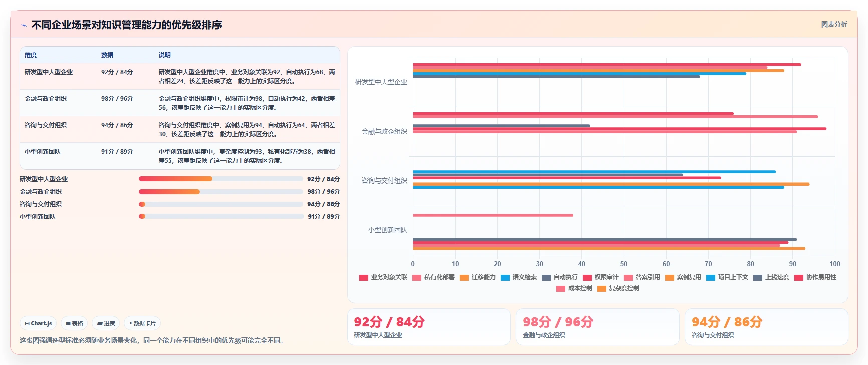Toggle the 答案引用 legend entry
Viewport: 868px width, 365px height.
642,277
